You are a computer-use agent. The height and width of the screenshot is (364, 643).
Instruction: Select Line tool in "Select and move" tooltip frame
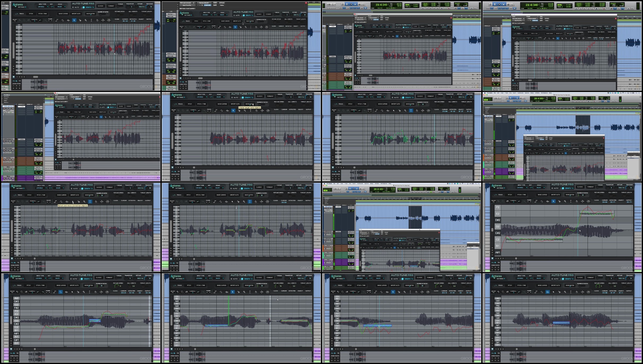point(55,201)
